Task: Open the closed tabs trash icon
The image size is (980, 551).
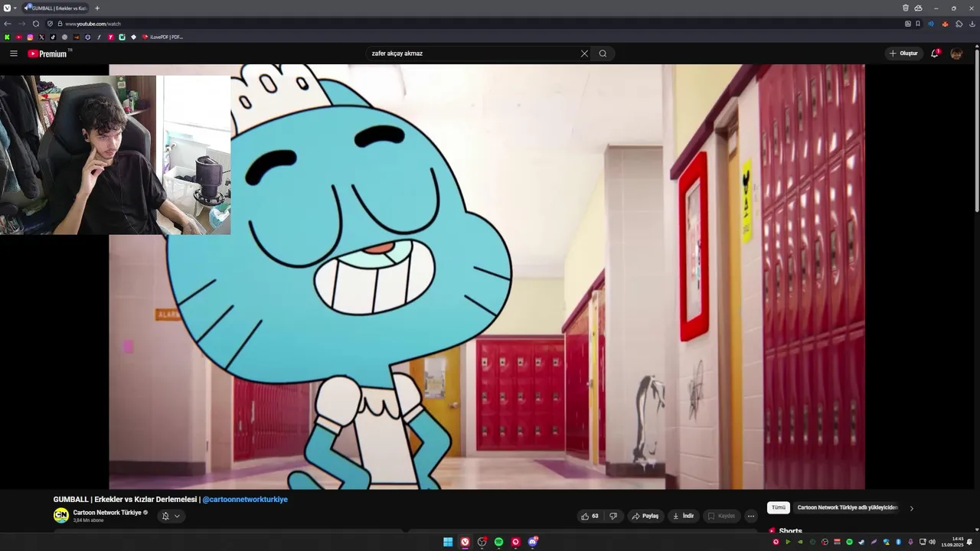Action: click(906, 8)
